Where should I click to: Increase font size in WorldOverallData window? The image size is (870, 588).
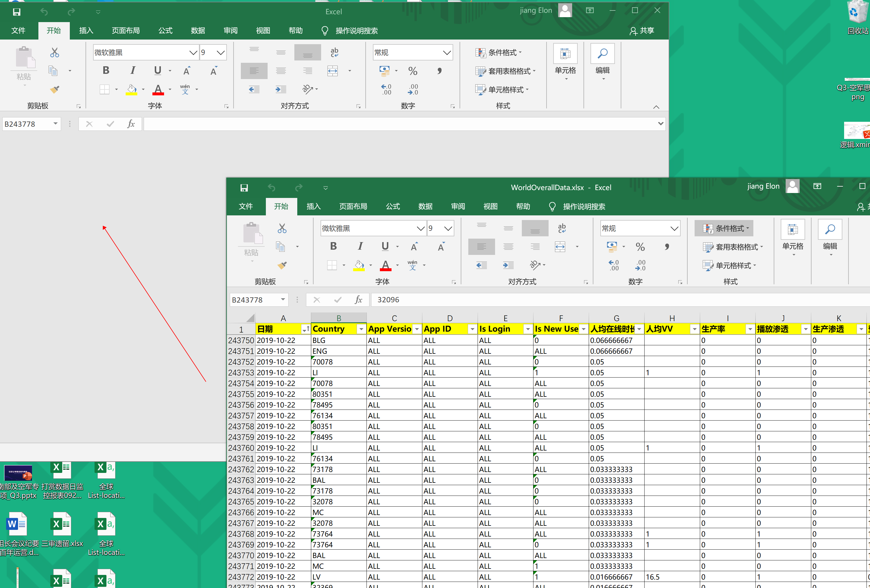[x=414, y=246]
